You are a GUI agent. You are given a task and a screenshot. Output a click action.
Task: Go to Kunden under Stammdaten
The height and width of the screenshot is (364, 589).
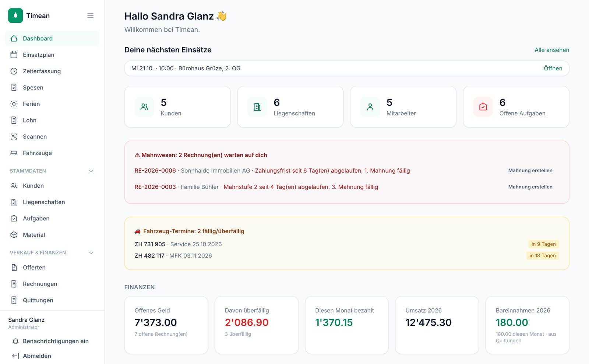coord(52,186)
